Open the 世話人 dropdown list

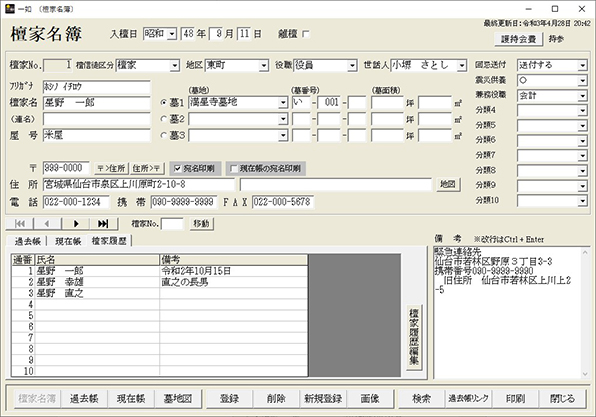[461, 66]
